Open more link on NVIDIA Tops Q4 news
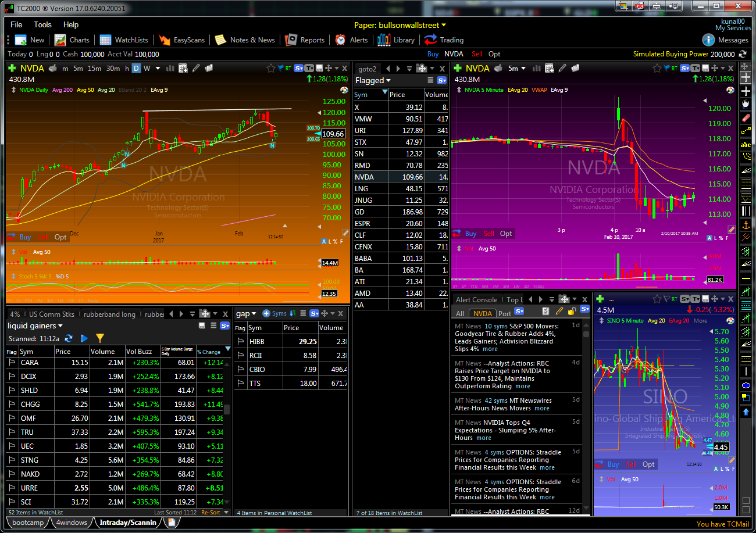Screen dimensions: 756x533 coord(484,438)
